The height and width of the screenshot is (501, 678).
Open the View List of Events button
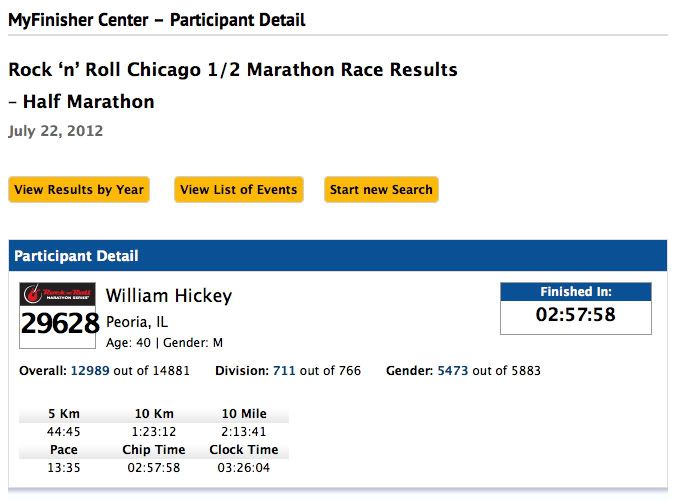point(239,190)
